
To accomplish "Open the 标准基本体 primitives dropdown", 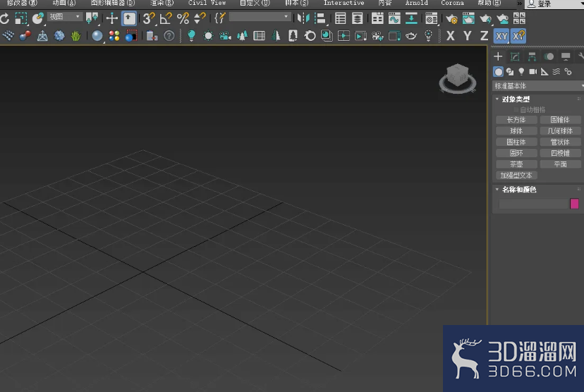I will (x=538, y=85).
